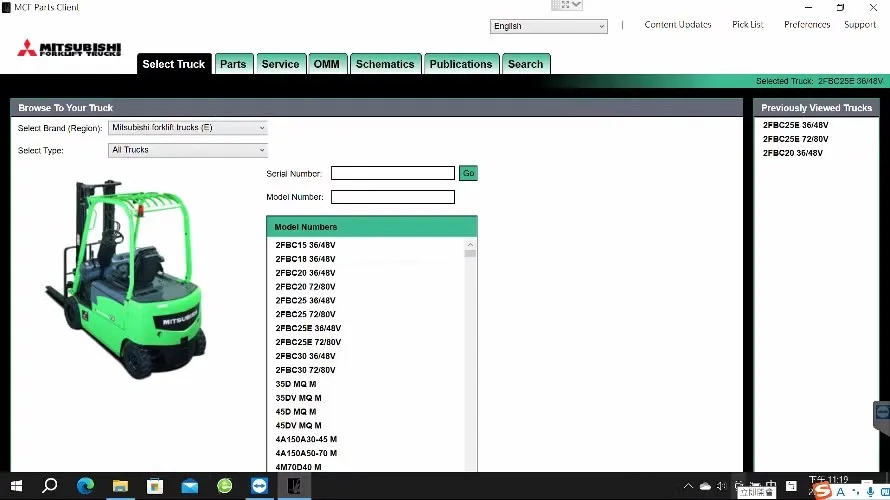890x500 pixels.
Task: Click the green Go button
Action: click(x=468, y=173)
